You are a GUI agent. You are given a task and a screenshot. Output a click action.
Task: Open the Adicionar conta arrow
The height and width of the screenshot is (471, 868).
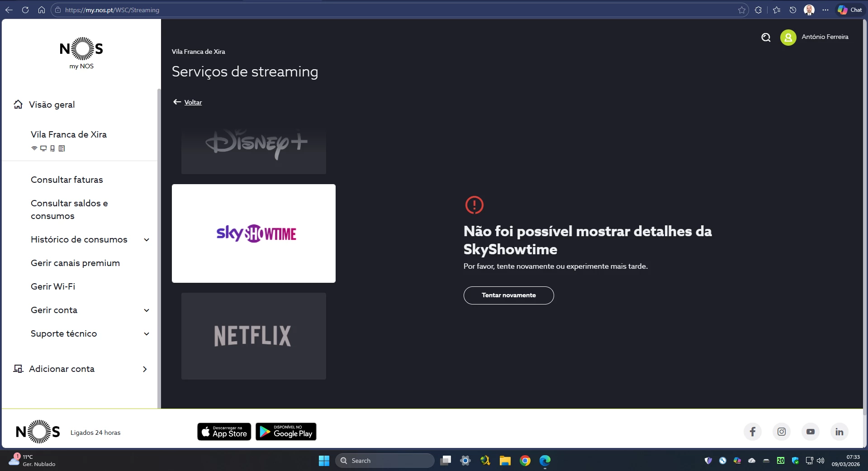145,369
